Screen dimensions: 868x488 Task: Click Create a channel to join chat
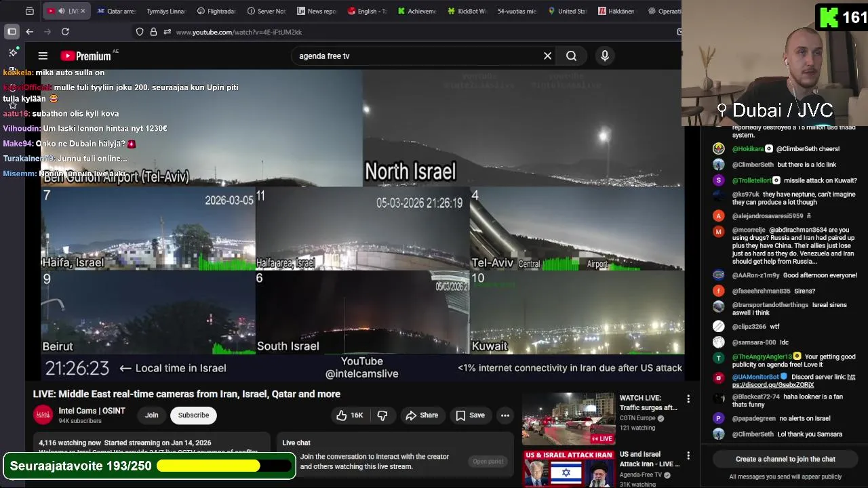785,459
